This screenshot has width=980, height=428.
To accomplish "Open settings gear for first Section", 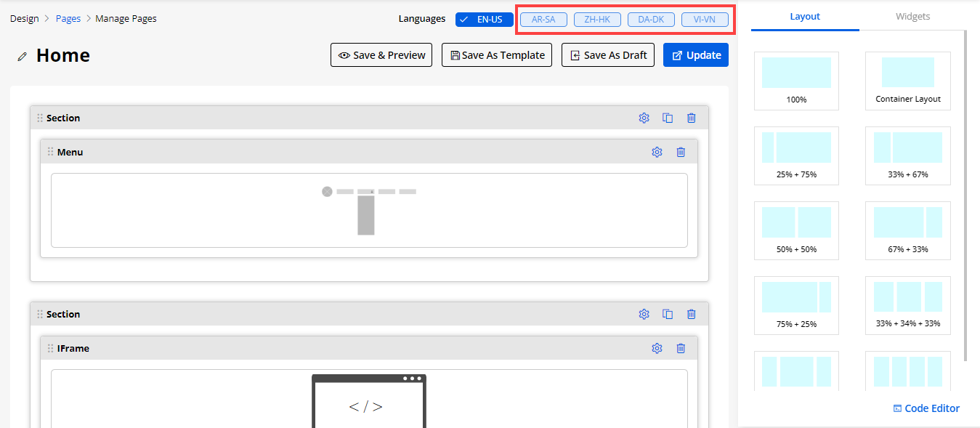I will click(644, 118).
